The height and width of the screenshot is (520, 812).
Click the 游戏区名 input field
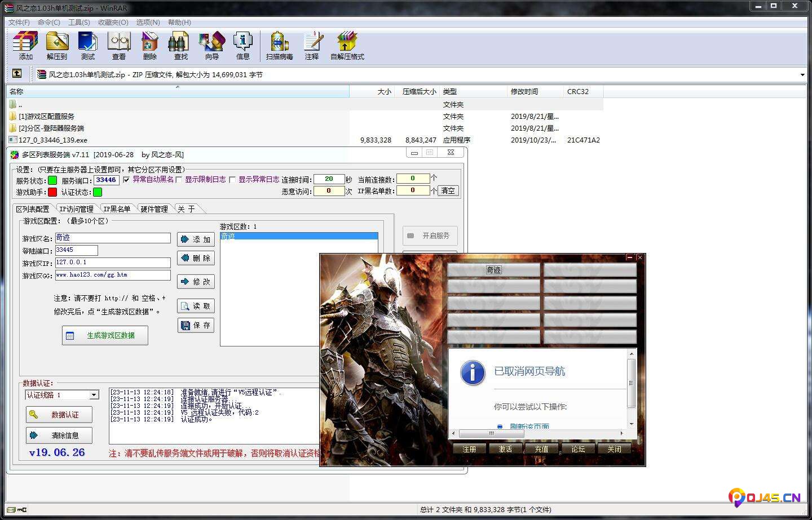point(113,238)
